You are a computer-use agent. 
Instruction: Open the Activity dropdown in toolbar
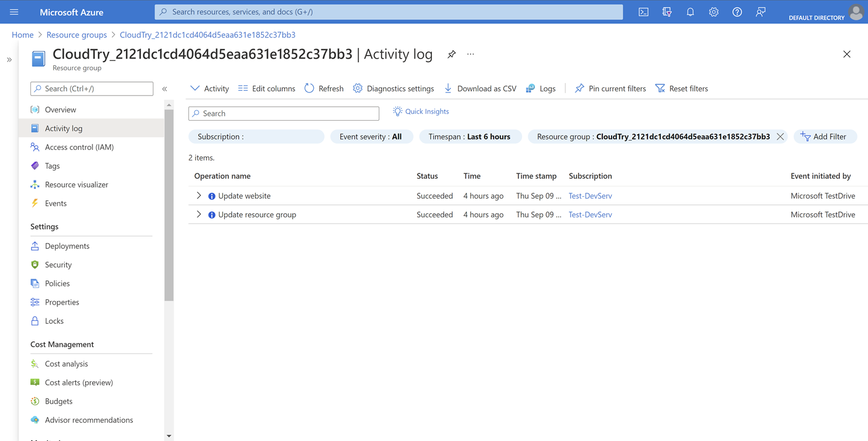tap(210, 88)
